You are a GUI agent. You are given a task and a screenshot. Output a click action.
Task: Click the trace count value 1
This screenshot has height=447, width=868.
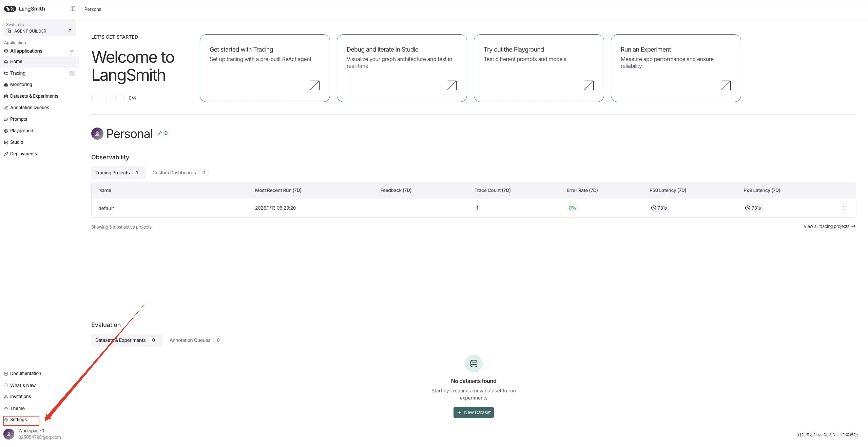pyautogui.click(x=477, y=208)
